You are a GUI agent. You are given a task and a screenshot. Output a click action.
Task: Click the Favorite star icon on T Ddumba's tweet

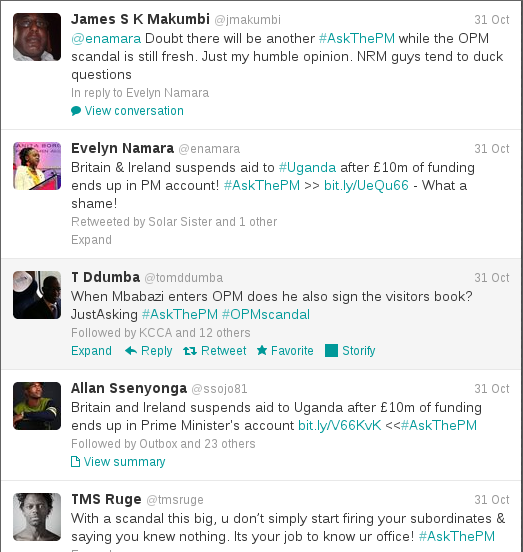(x=262, y=350)
